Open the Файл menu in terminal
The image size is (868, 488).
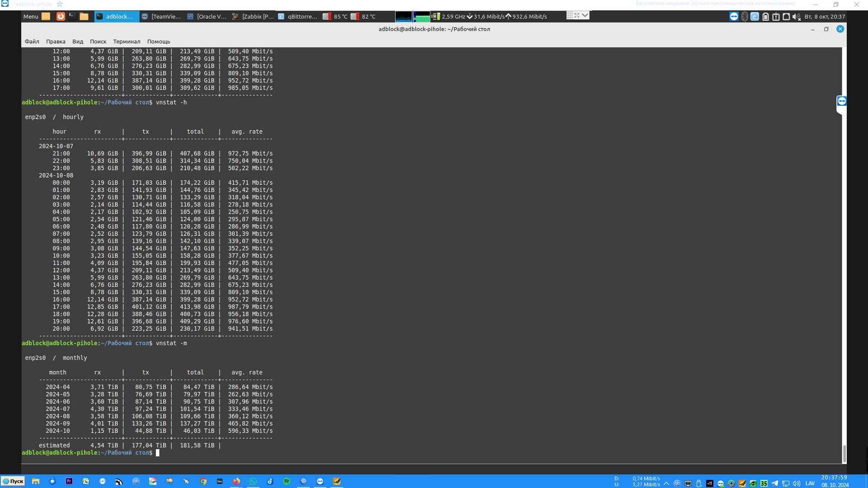point(32,41)
